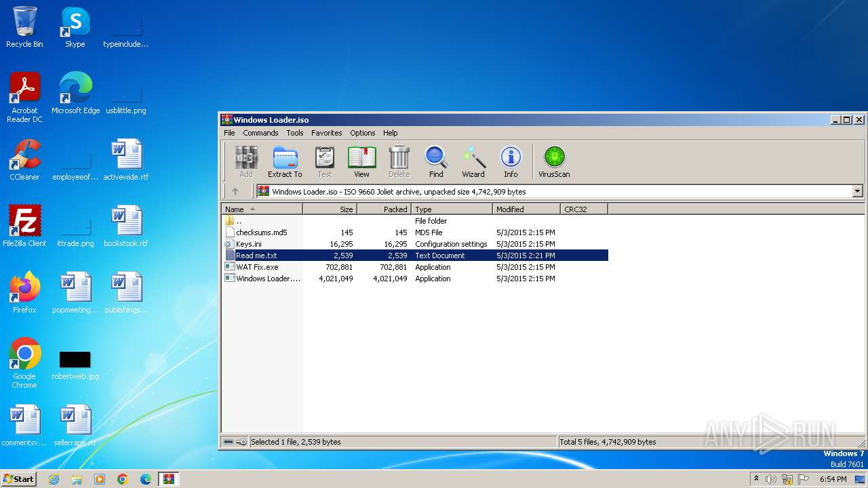Screen dimensions: 868x488
Task: Select activewide.rtf desktop file
Action: pos(126,160)
